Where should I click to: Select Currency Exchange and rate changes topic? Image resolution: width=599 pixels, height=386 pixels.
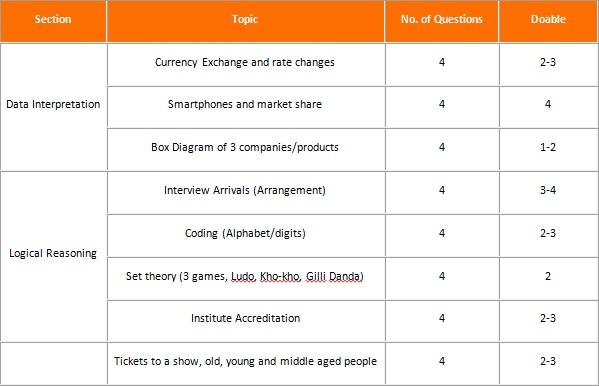(x=246, y=65)
